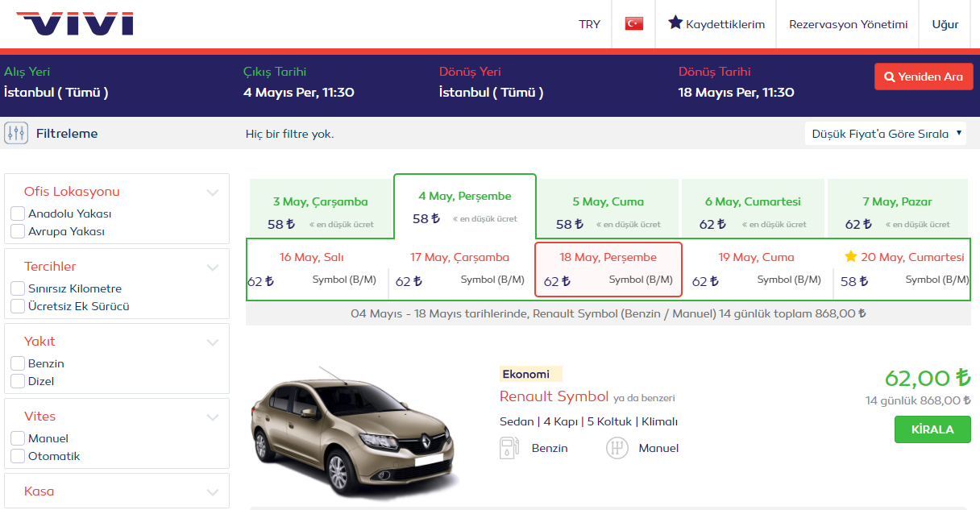The width and height of the screenshot is (980, 510).
Task: Check the Benzin fuel option
Action: pos(17,364)
